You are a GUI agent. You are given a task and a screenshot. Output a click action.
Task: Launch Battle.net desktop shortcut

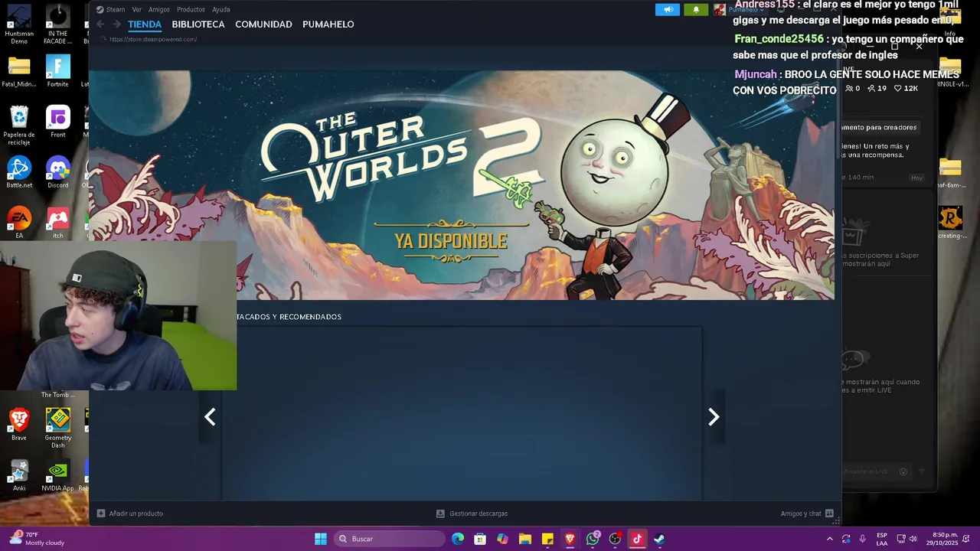[x=19, y=173]
